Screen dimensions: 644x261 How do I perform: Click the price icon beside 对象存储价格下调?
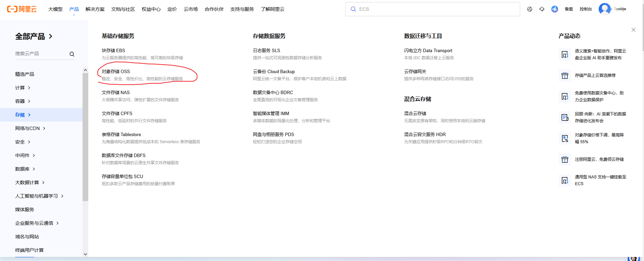pyautogui.click(x=565, y=138)
